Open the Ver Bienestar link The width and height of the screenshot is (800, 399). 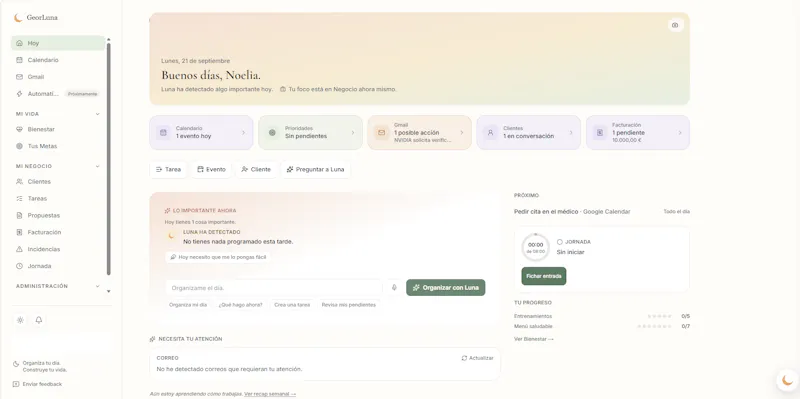tap(534, 339)
